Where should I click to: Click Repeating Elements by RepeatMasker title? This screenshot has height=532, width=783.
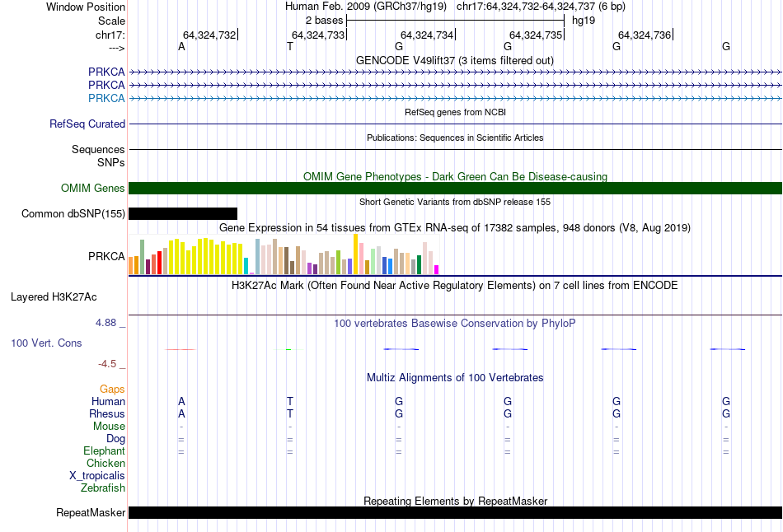456,501
